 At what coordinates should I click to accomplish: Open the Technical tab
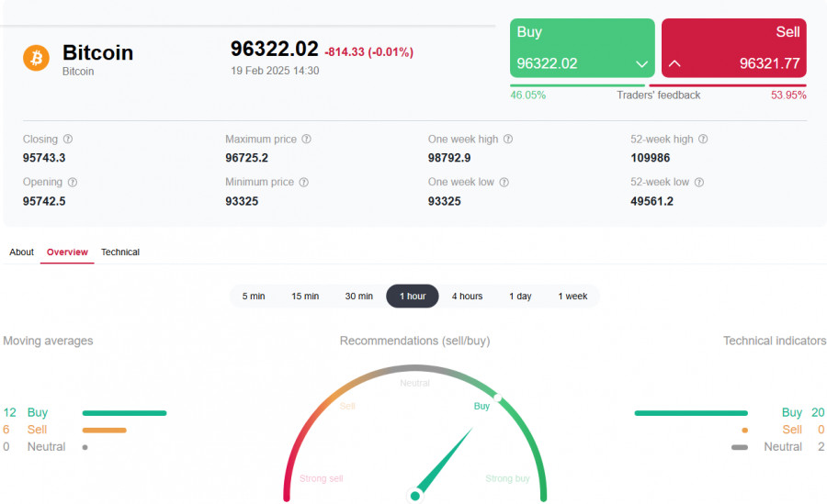pyautogui.click(x=120, y=252)
